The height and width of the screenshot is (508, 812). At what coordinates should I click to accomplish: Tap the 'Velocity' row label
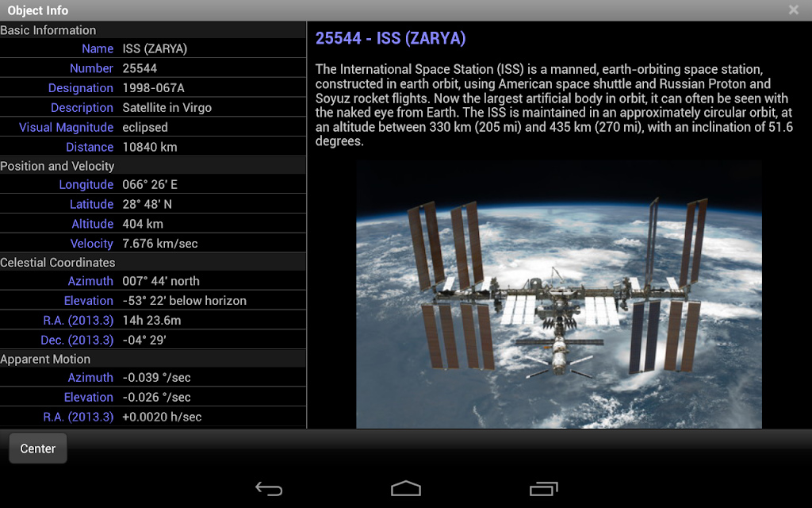pos(92,244)
